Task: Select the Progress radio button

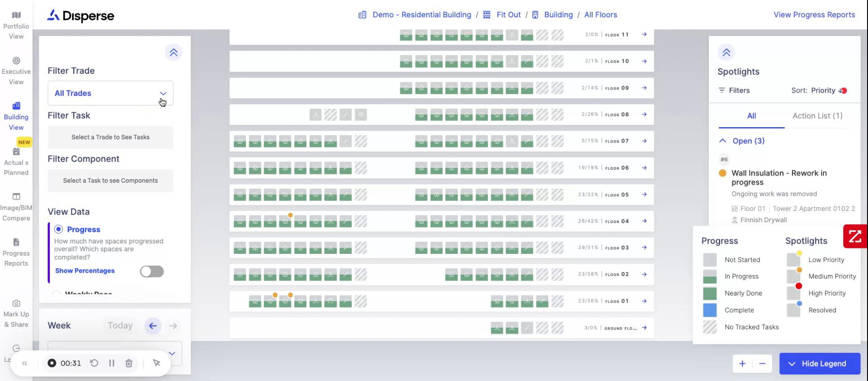Action: tap(59, 229)
